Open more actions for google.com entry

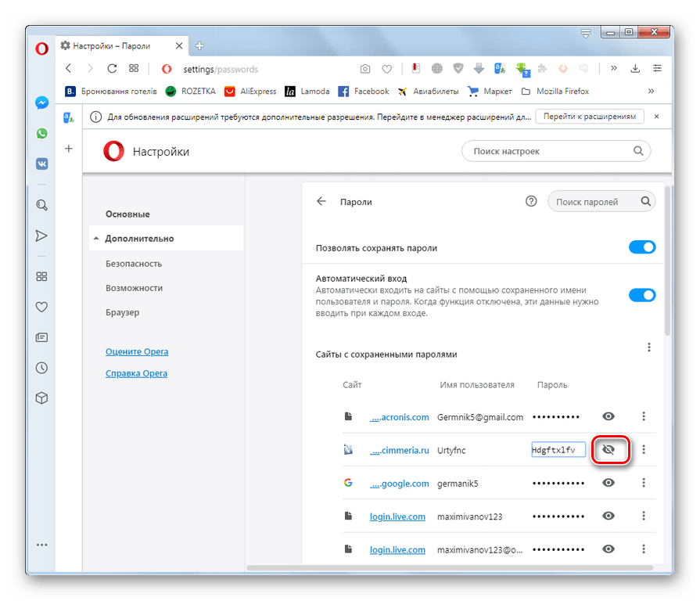644,483
